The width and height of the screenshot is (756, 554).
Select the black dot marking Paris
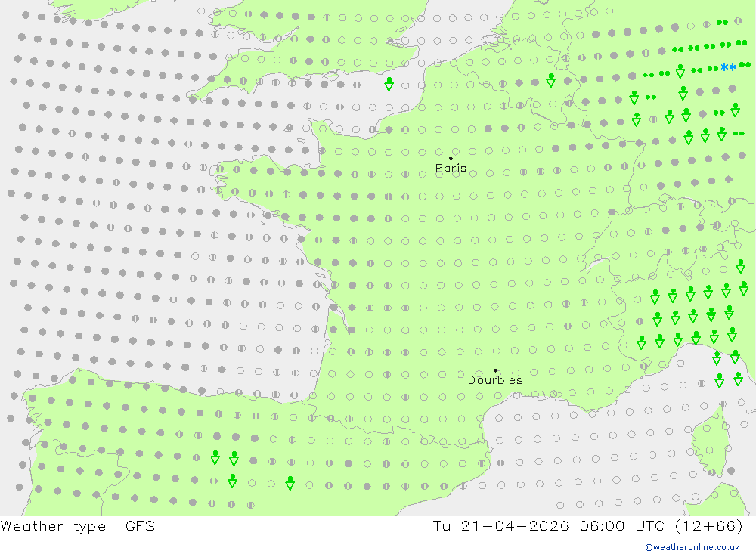coord(451,158)
